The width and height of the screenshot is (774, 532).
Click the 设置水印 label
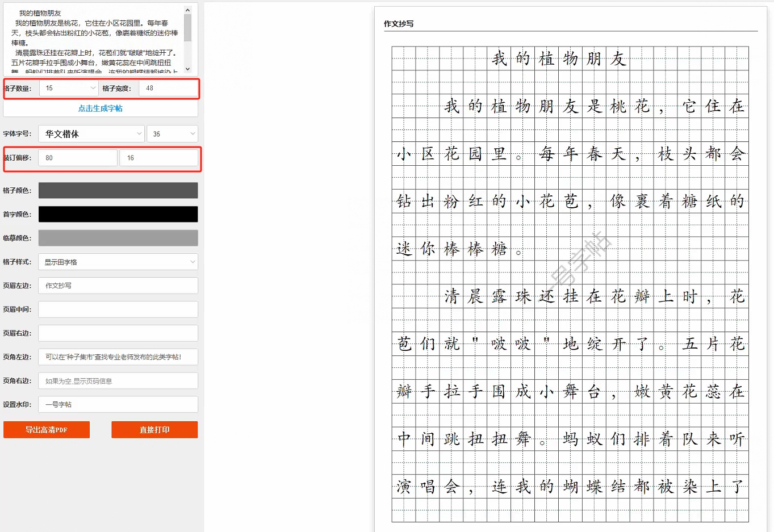pyautogui.click(x=17, y=405)
